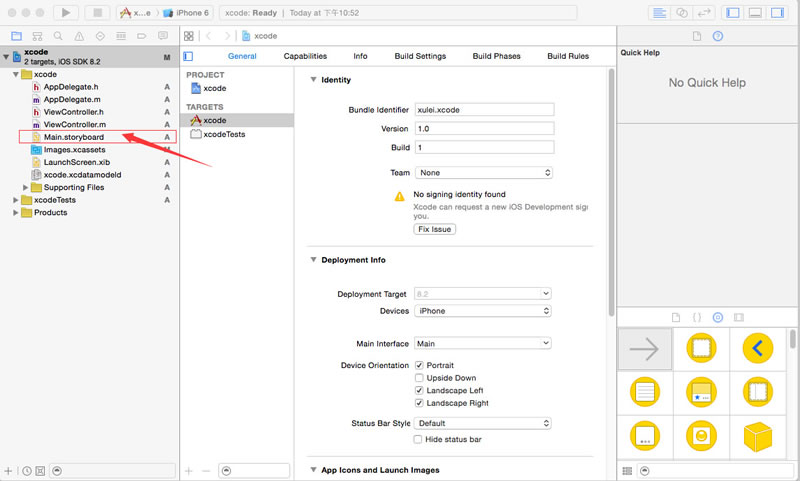800x481 pixels.
Task: Open the Main Interface combo box
Action: coord(483,344)
